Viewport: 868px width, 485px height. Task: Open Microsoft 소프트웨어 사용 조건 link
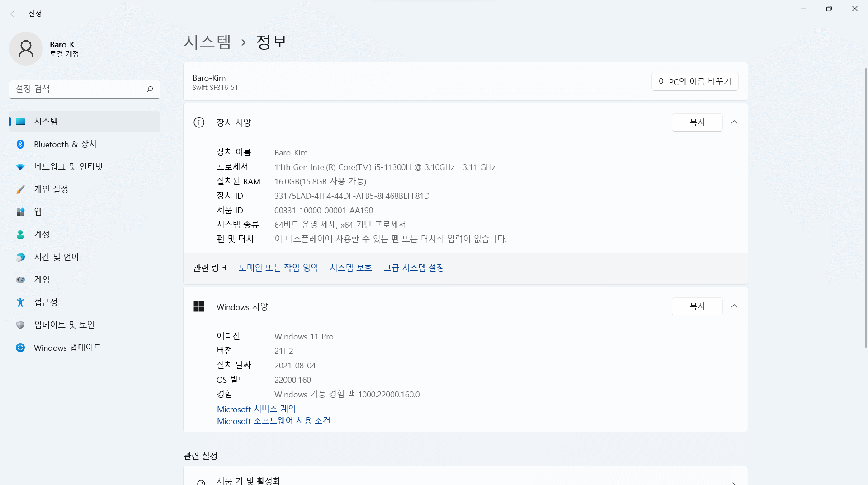pos(274,421)
